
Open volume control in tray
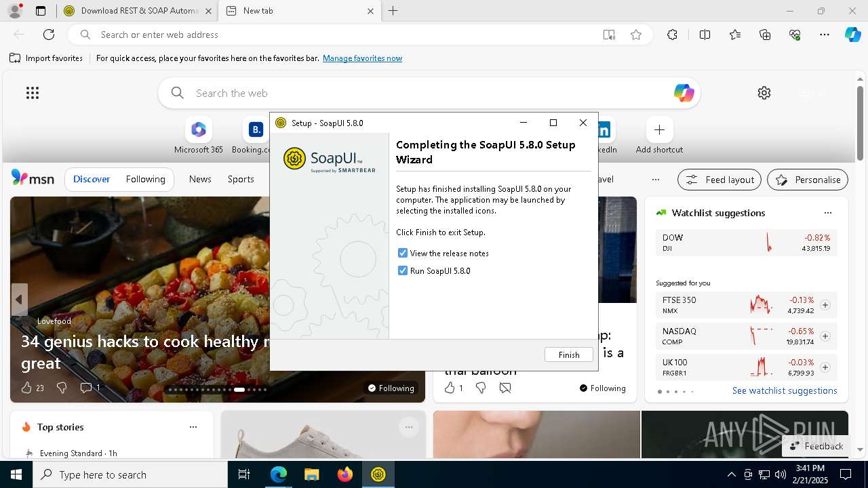pyautogui.click(x=780, y=474)
